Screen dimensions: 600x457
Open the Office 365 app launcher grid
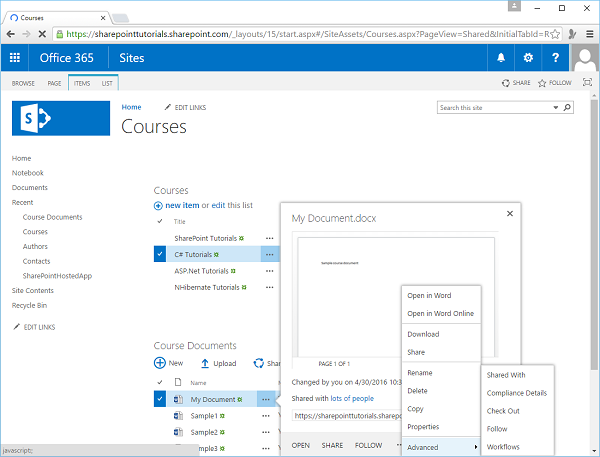click(x=14, y=57)
